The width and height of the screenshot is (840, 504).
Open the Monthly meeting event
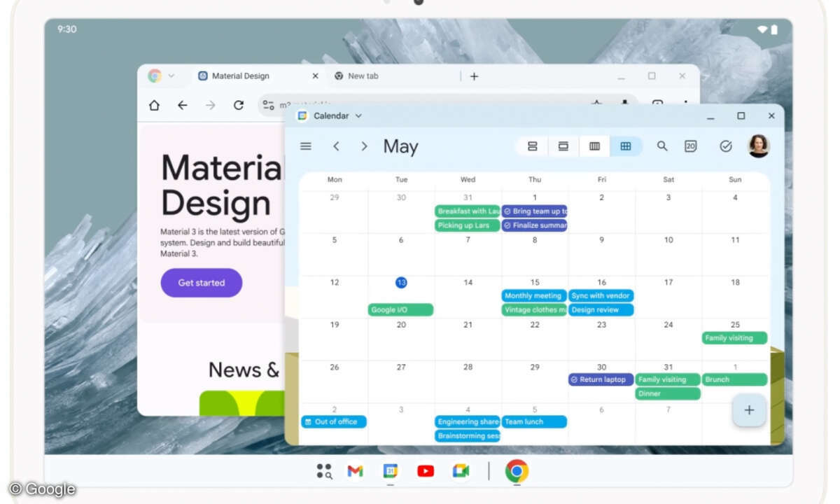coord(534,295)
